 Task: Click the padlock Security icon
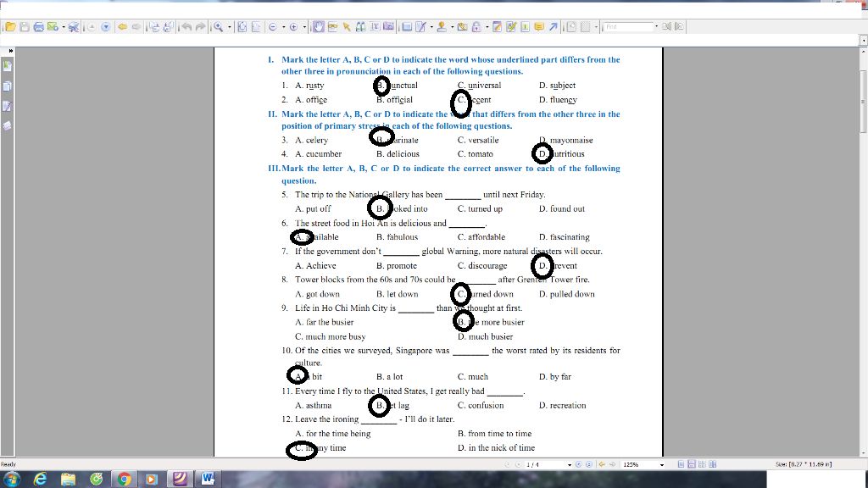tap(476, 26)
